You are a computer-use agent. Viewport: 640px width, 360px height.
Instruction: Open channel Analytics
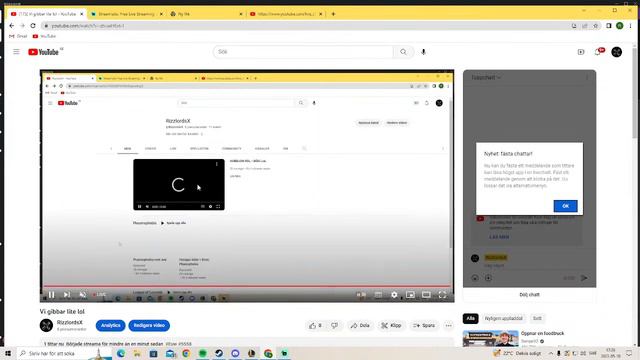[111, 325]
